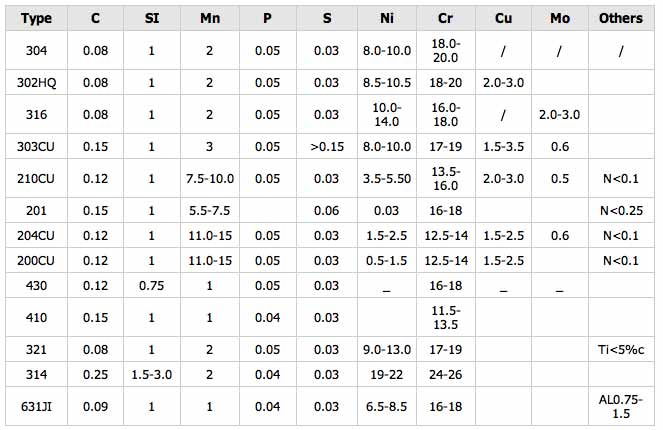Viewport: 663px width, 430px height.
Task: Click the 303CU S value >0.15
Action: click(x=327, y=147)
